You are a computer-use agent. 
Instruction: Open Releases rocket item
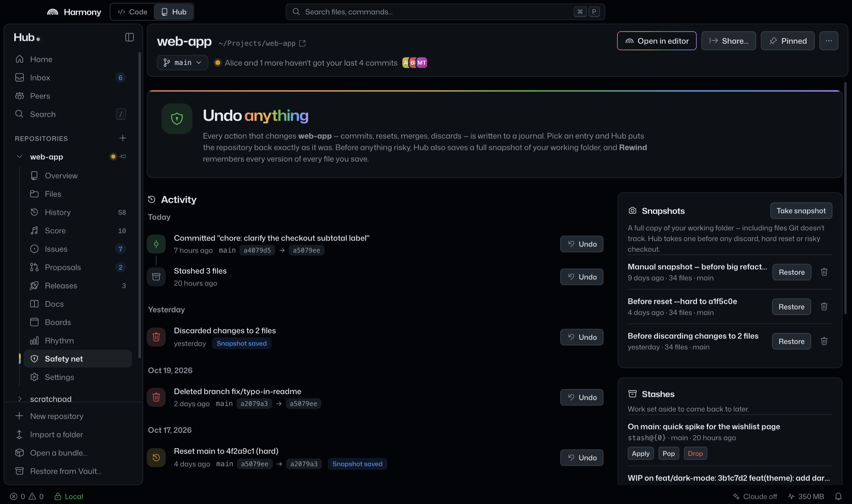point(78,286)
